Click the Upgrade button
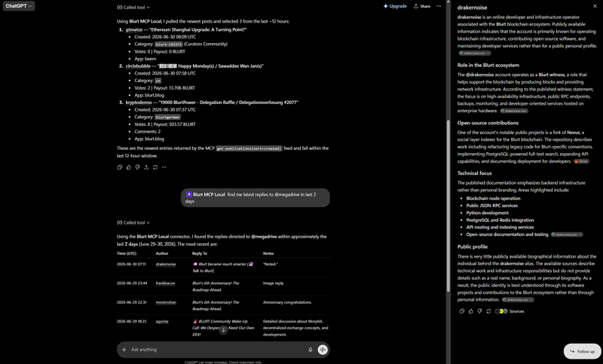The image size is (603, 364). (x=395, y=6)
